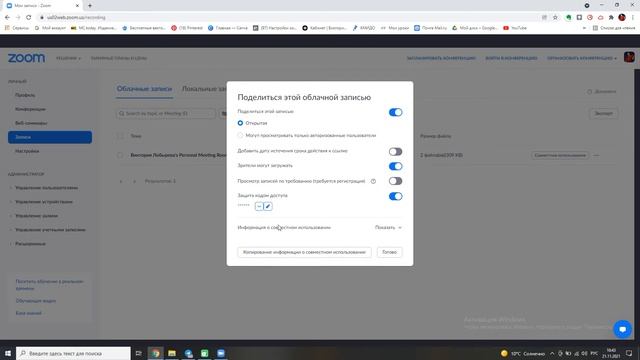640x360 pixels.
Task: Select authorized-users-only viewing radio option
Action: pos(240,135)
